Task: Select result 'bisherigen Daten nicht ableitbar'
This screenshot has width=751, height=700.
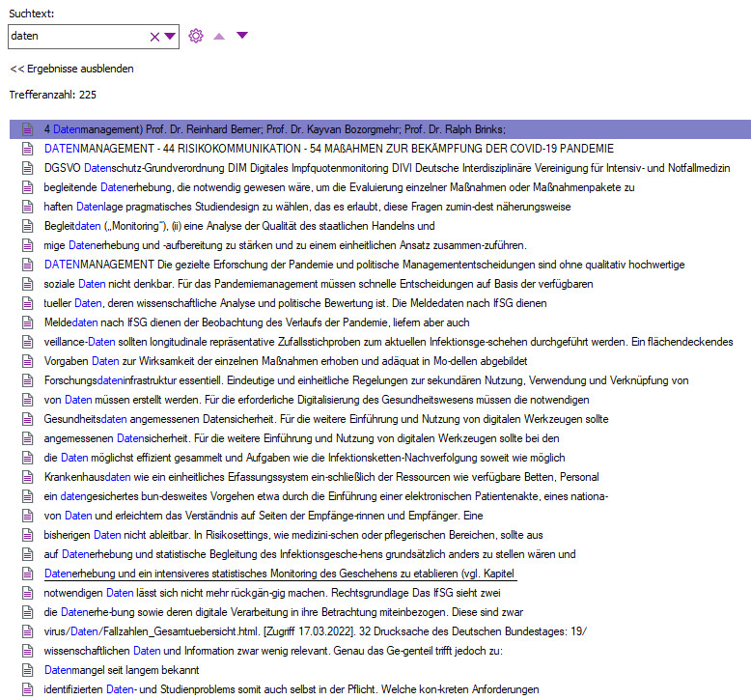Action: click(293, 535)
